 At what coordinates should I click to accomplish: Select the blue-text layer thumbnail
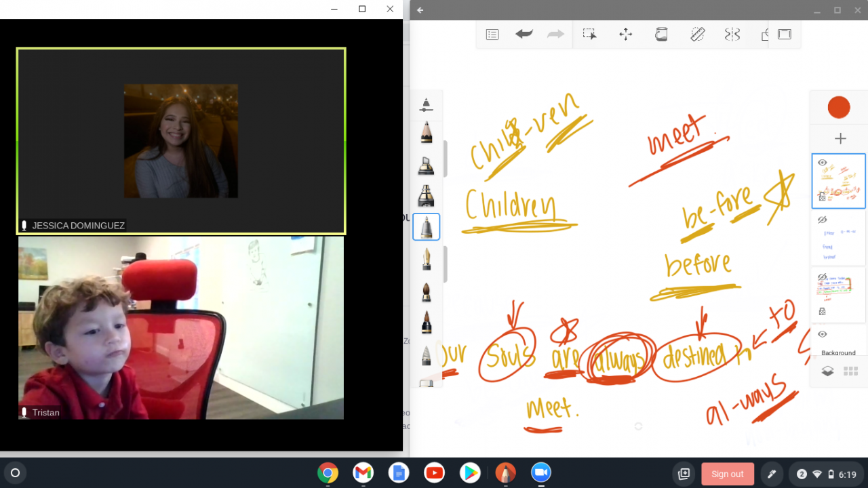point(838,238)
